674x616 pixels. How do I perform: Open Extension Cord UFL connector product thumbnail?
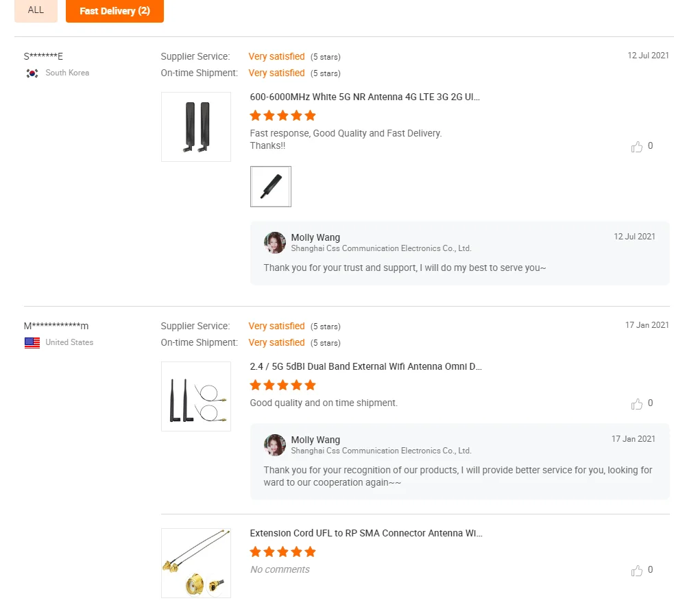pos(196,563)
